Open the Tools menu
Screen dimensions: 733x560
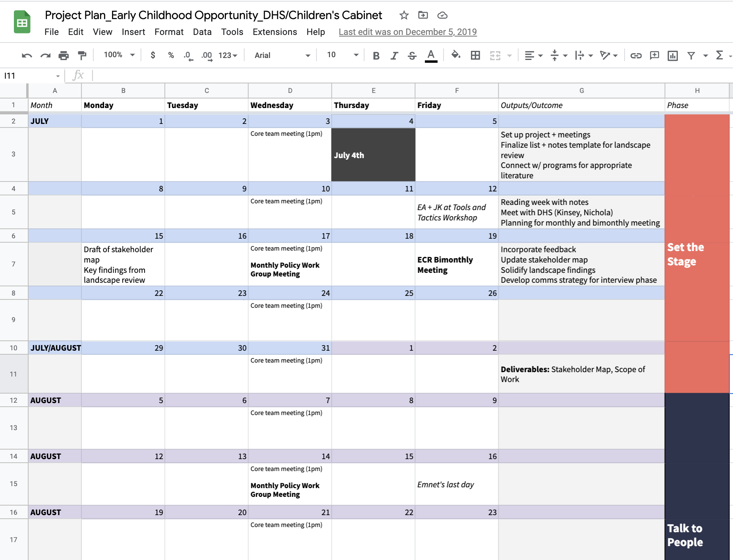[x=232, y=32]
